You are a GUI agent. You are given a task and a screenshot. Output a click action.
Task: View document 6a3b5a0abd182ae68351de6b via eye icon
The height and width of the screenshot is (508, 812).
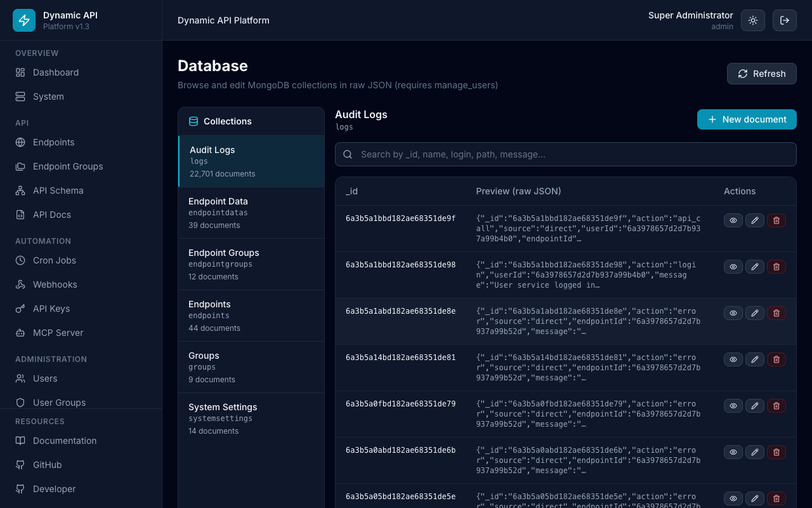click(733, 452)
